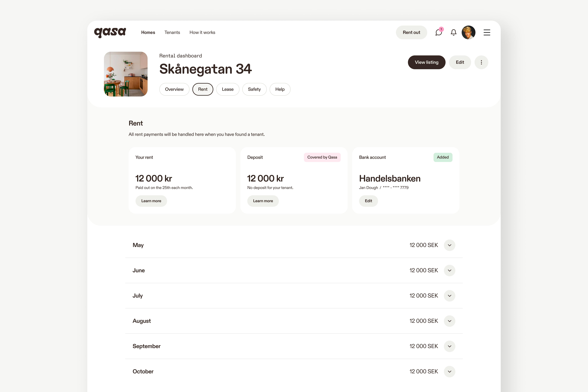Expand the May rent payment row
Viewport: 588px width, 392px height.
pyautogui.click(x=450, y=245)
